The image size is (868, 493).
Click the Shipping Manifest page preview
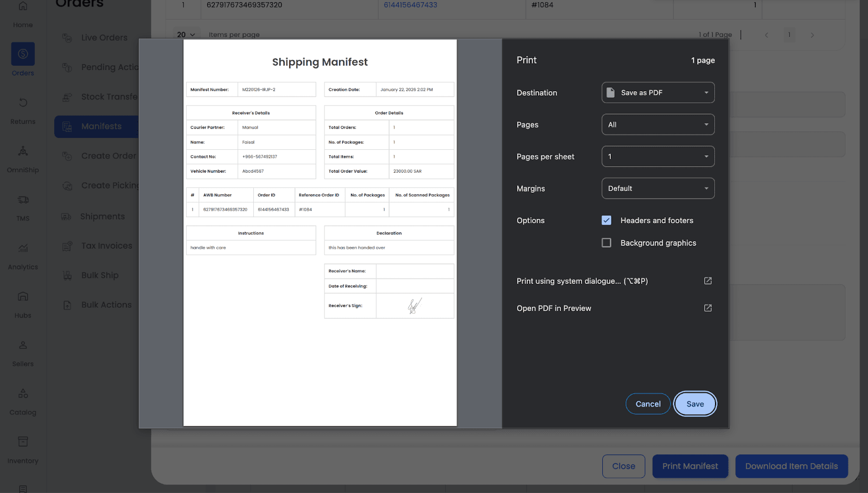[x=320, y=232]
